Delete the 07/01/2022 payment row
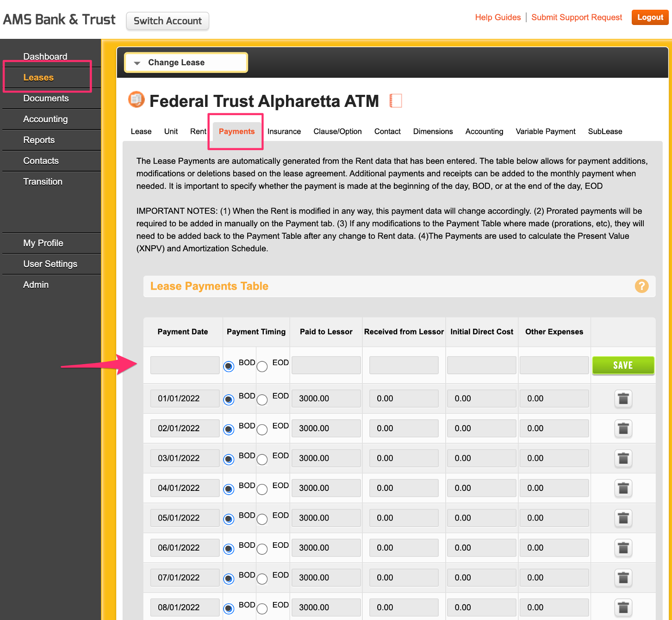Screen dimensions: 672x620 point(623,578)
